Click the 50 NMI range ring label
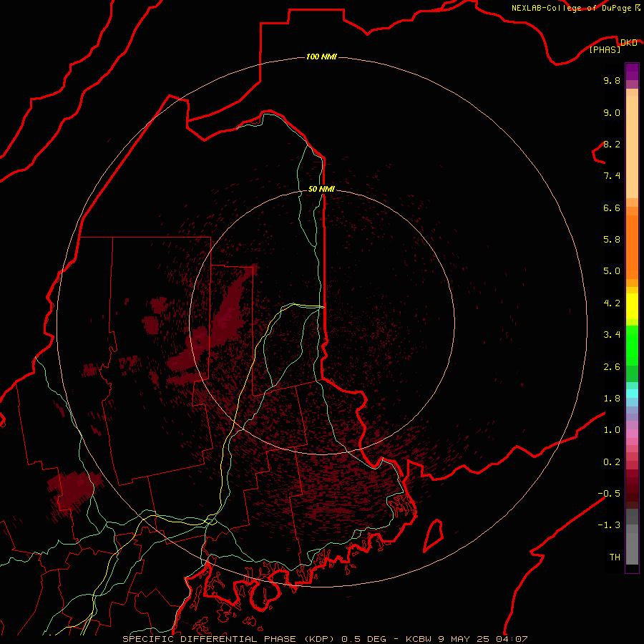Screen dimensions: 644x644 coord(321,189)
